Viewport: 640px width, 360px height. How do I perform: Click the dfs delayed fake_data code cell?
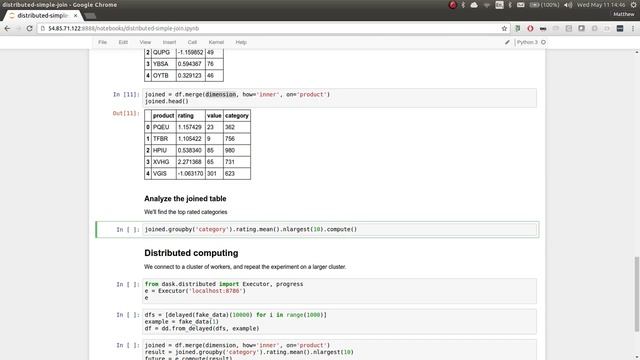pyautogui.click(x=340, y=322)
